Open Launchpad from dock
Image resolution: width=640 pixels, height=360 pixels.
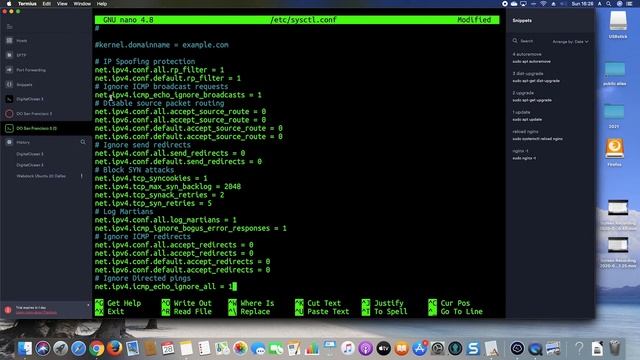(60, 348)
